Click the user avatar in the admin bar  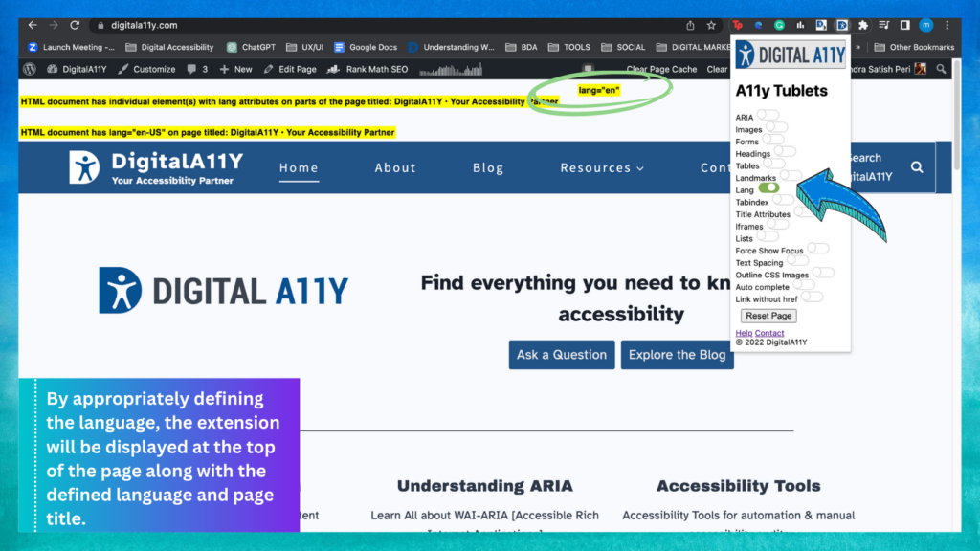921,69
